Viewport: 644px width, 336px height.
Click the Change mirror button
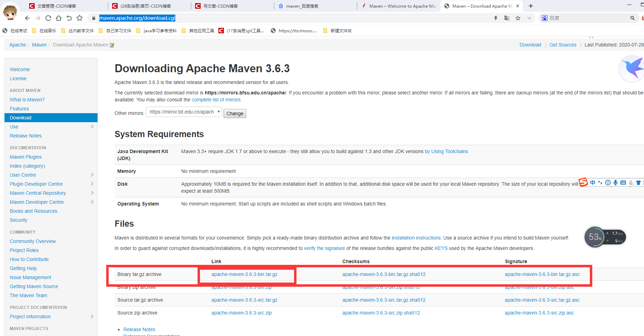235,114
